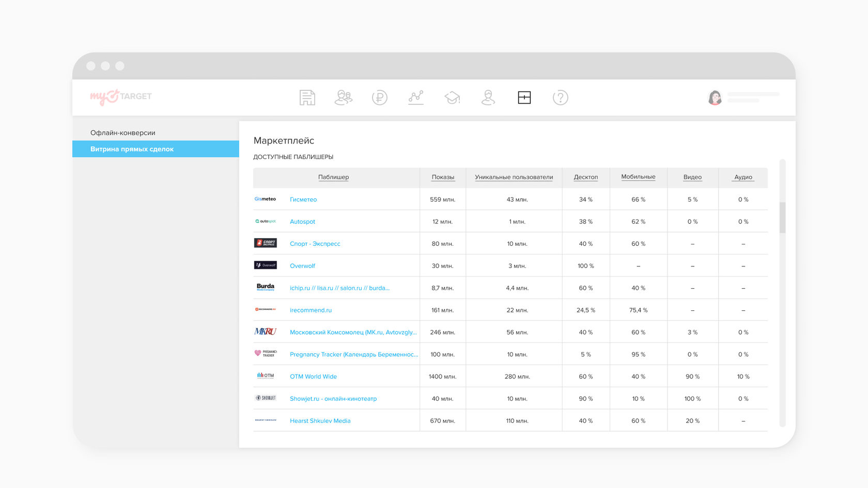Open the audiences people icon

[x=344, y=98]
